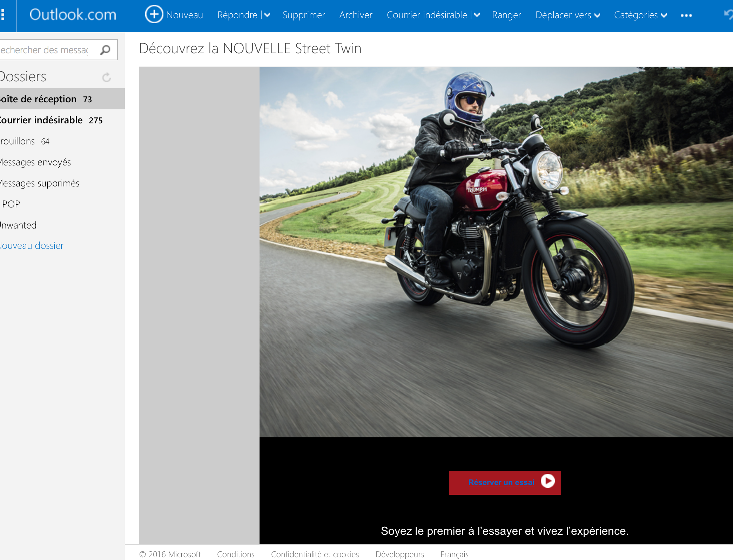Expand the Répondre dropdown arrow
Viewport: 733px width, 560px height.
pyautogui.click(x=268, y=15)
